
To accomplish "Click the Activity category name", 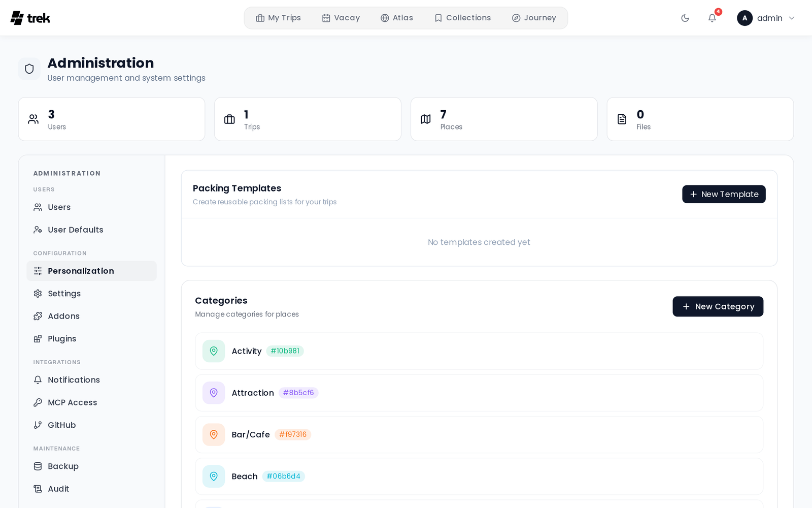I will (247, 351).
